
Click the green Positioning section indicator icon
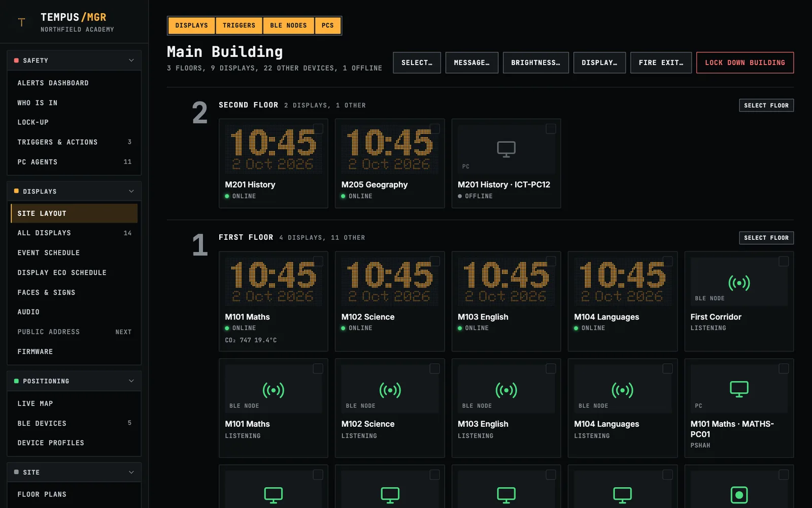16,381
